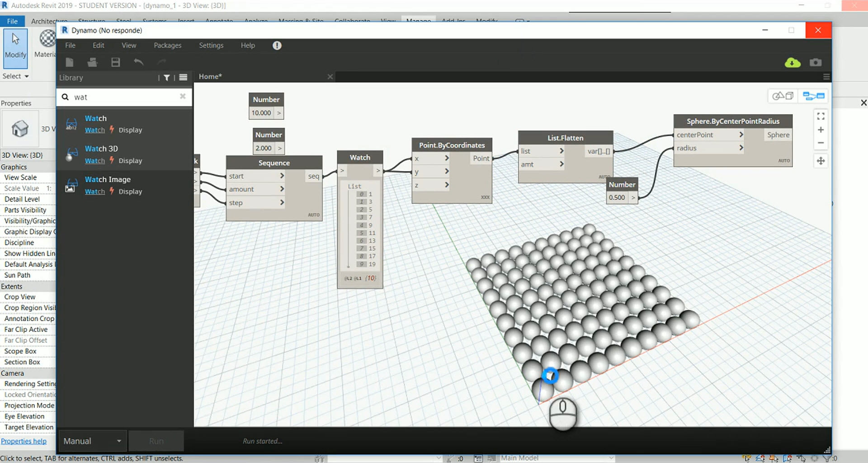Click Watch category link under Watch 3D
Image resolution: width=868 pixels, height=463 pixels.
[x=94, y=161]
